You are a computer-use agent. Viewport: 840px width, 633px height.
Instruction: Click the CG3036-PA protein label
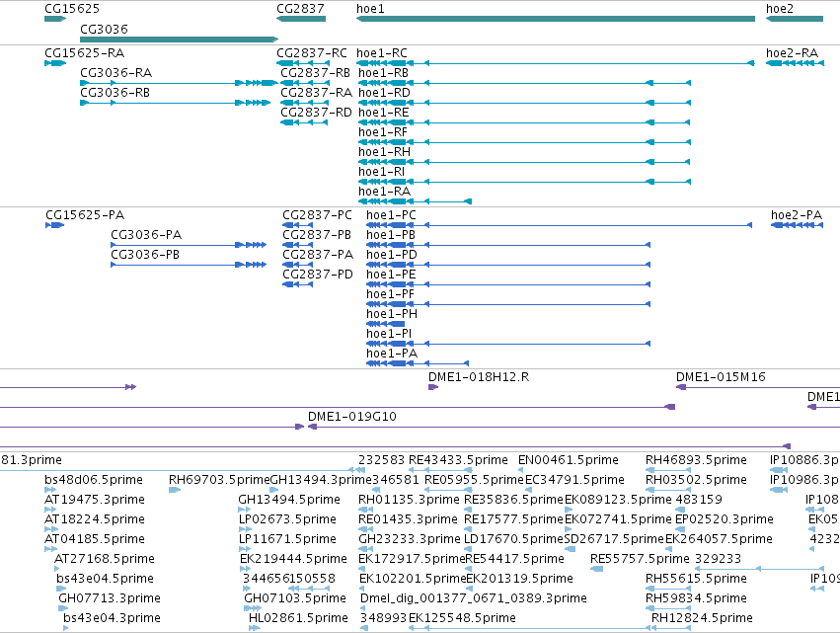pyautogui.click(x=146, y=235)
